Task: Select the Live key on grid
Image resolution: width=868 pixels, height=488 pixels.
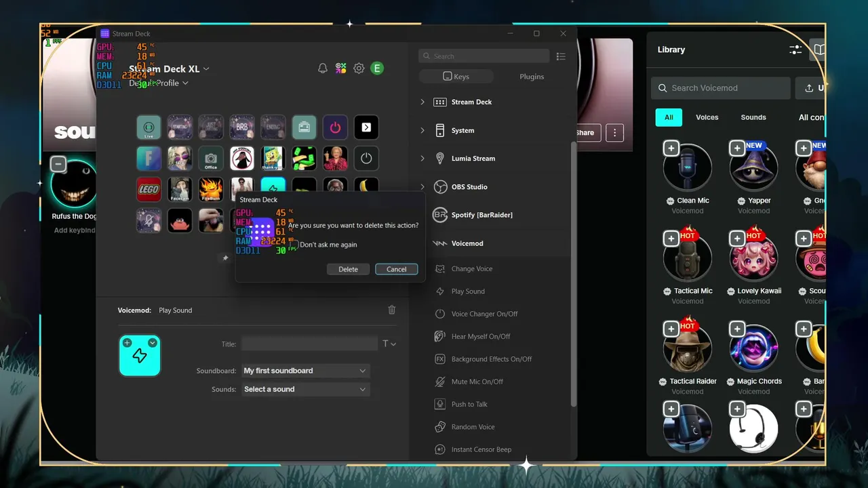Action: click(149, 127)
